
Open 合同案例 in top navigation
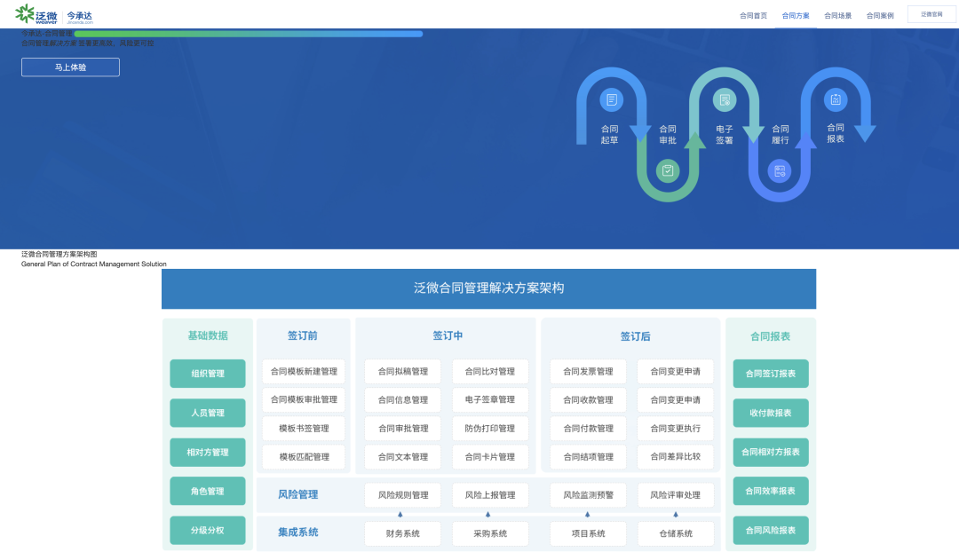point(879,16)
